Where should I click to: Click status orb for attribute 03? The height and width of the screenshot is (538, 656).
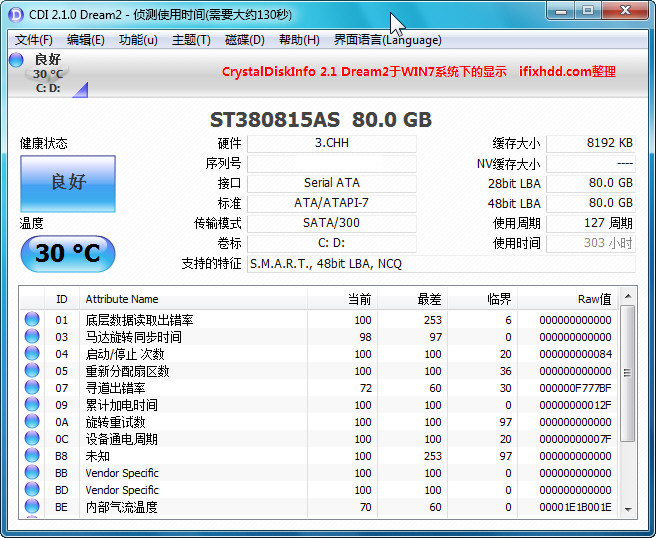(x=32, y=336)
